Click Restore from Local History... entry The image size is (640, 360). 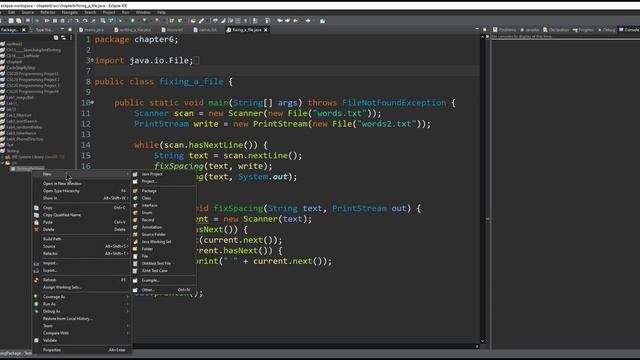[x=81, y=318]
